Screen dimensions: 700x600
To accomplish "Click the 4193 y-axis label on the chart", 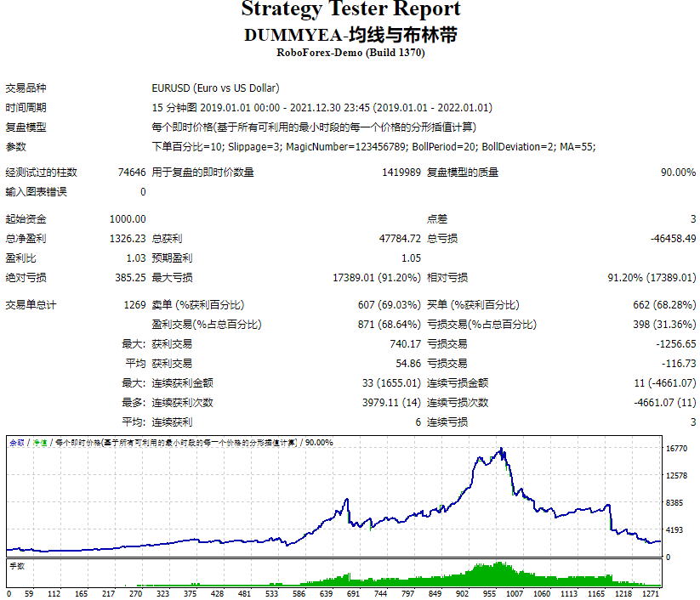I will [674, 530].
